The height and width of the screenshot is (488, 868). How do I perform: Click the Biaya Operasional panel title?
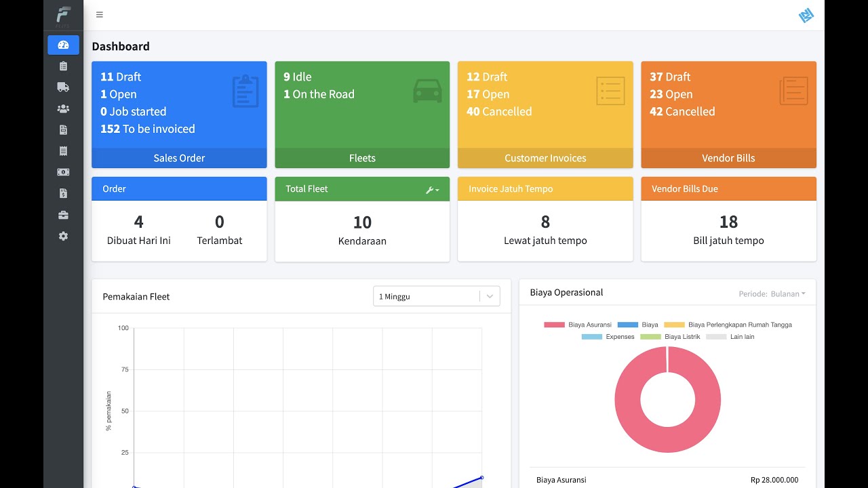point(566,293)
